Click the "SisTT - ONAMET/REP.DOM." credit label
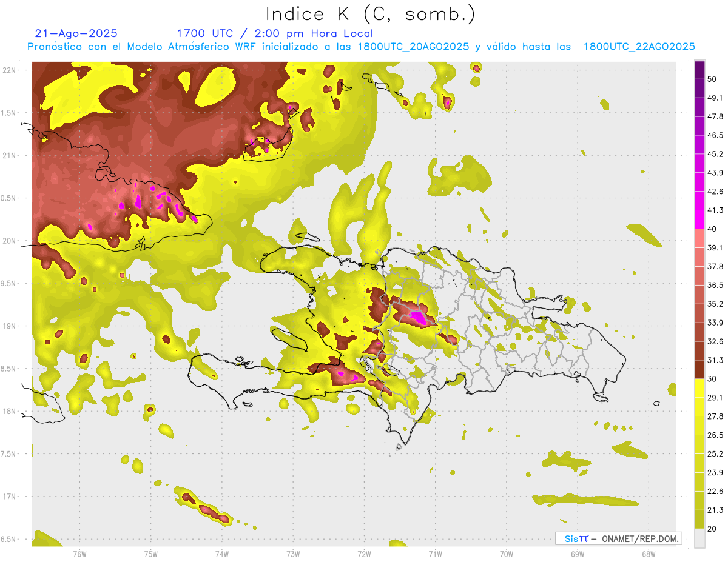728x562 pixels. [619, 538]
